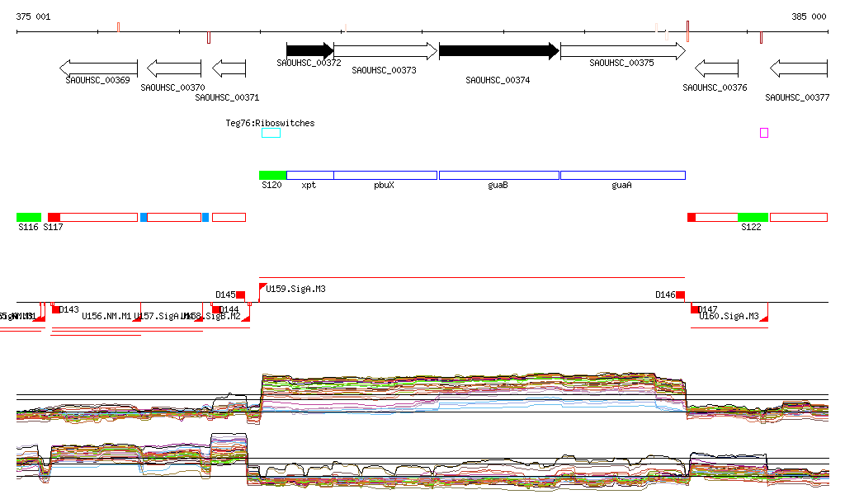Select the green S122 segment
845x504 pixels.
click(x=753, y=217)
